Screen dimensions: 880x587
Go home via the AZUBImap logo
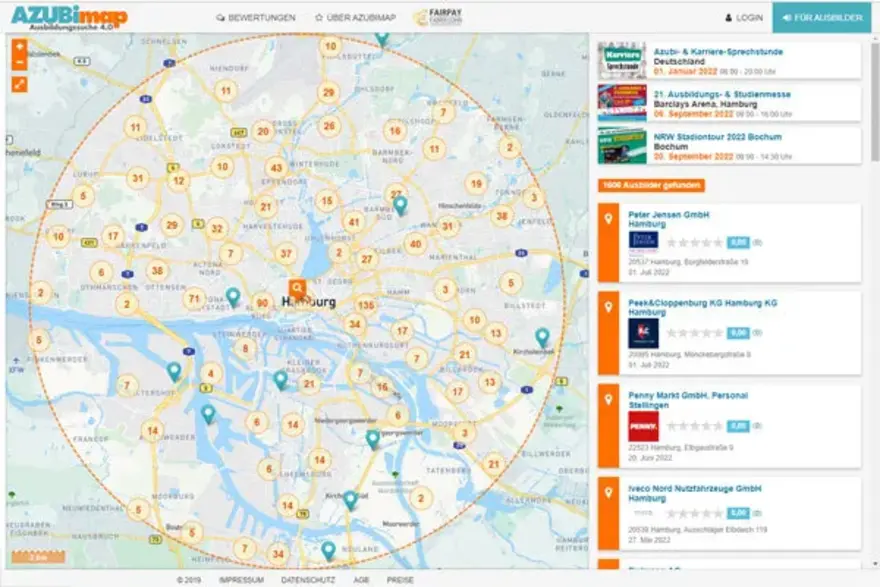click(70, 18)
